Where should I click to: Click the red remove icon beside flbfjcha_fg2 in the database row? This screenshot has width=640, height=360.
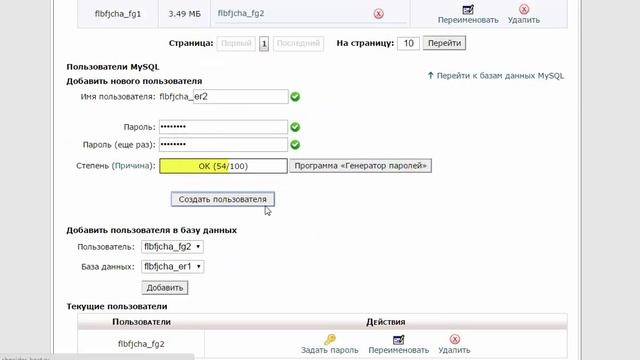pyautogui.click(x=378, y=14)
